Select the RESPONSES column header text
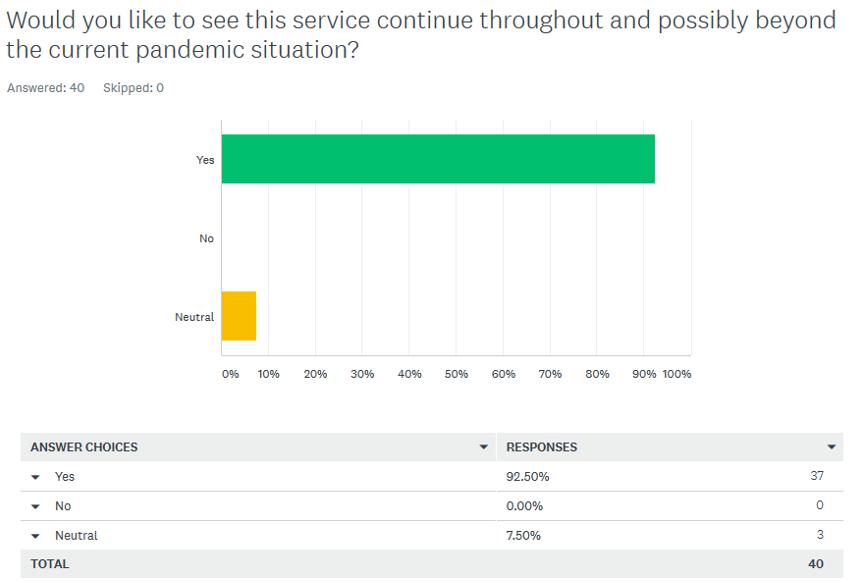 click(x=542, y=447)
